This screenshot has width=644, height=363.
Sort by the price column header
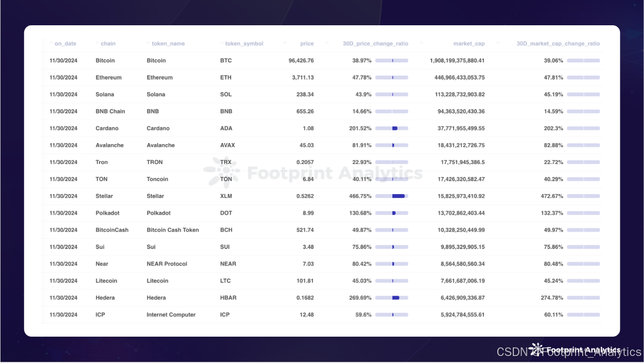307,44
